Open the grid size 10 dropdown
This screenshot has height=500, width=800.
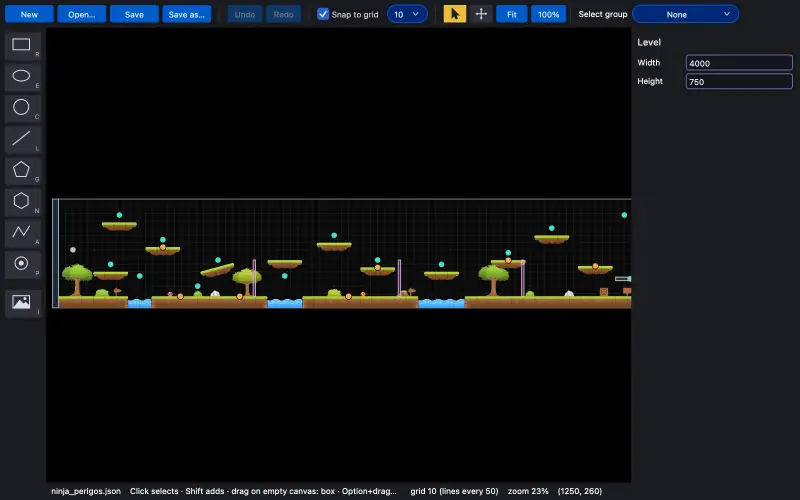click(x=407, y=14)
